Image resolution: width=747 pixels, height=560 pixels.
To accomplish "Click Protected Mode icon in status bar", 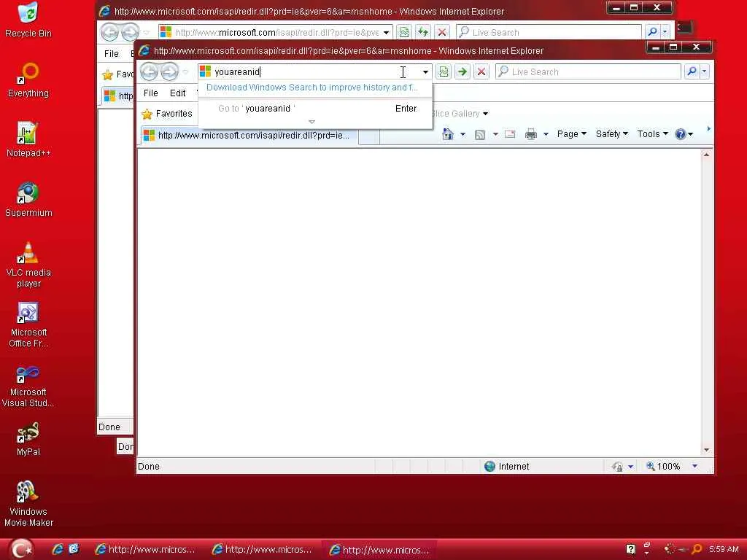I will click(x=617, y=467).
